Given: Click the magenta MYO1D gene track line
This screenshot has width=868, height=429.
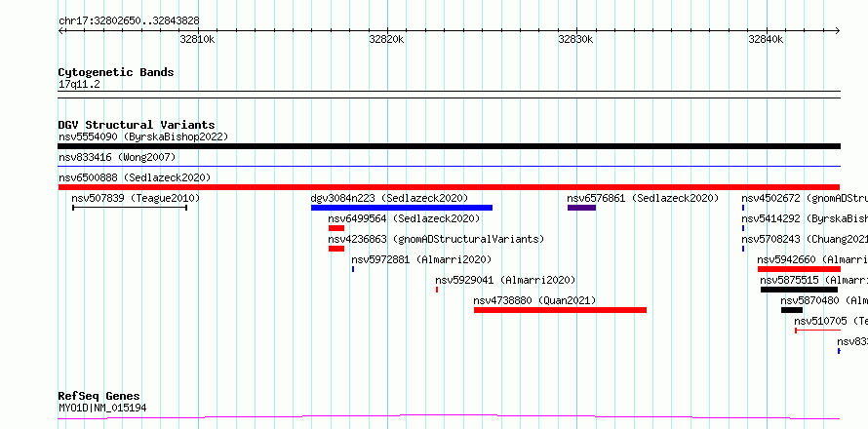Looking at the screenshot, I should click(x=449, y=417).
